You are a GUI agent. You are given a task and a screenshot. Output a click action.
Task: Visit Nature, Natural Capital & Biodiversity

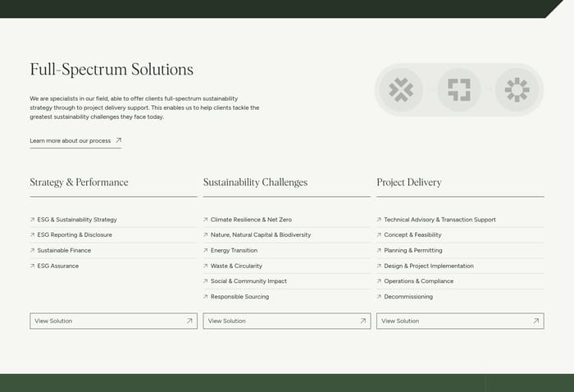pyautogui.click(x=261, y=235)
